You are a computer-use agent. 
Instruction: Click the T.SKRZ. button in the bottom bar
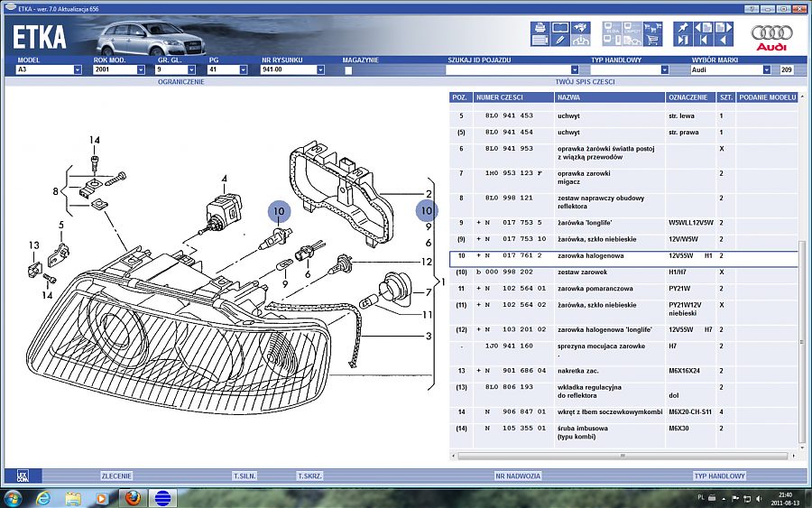tap(309, 476)
